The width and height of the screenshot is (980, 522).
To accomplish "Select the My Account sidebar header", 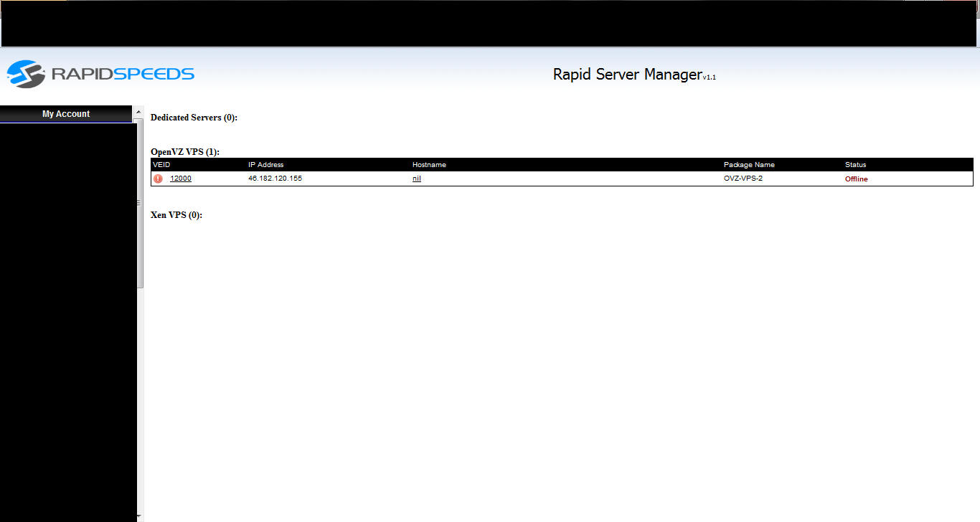I will coord(66,114).
